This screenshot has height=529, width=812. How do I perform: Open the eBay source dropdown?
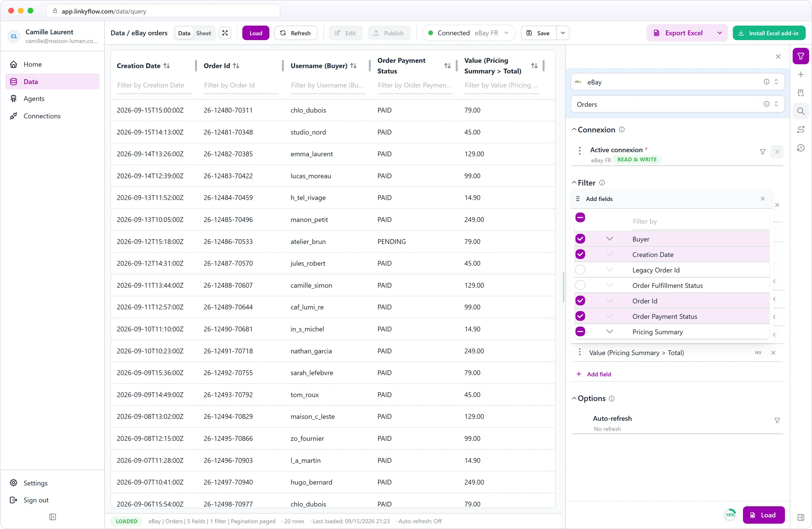(x=677, y=82)
